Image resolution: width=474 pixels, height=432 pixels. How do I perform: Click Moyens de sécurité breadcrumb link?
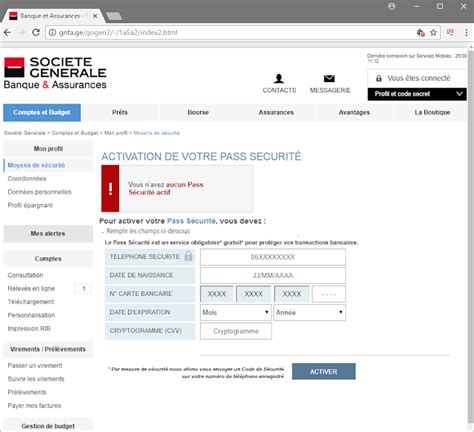click(156, 133)
